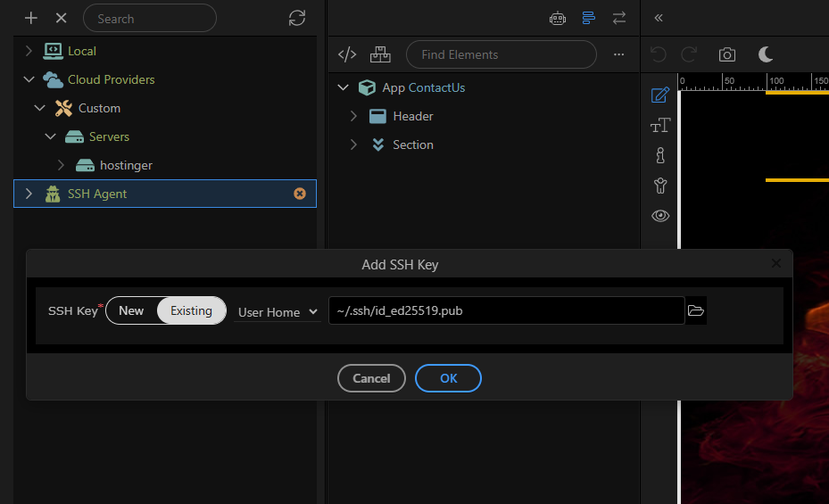Select the edit pencil tool
This screenshot has width=829, height=504.
[660, 95]
